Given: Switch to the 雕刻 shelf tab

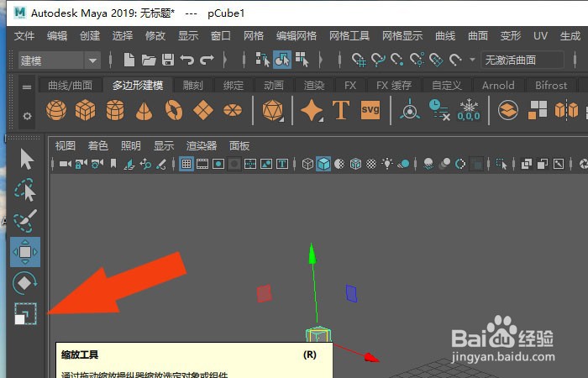Looking at the screenshot, I should 192,86.
